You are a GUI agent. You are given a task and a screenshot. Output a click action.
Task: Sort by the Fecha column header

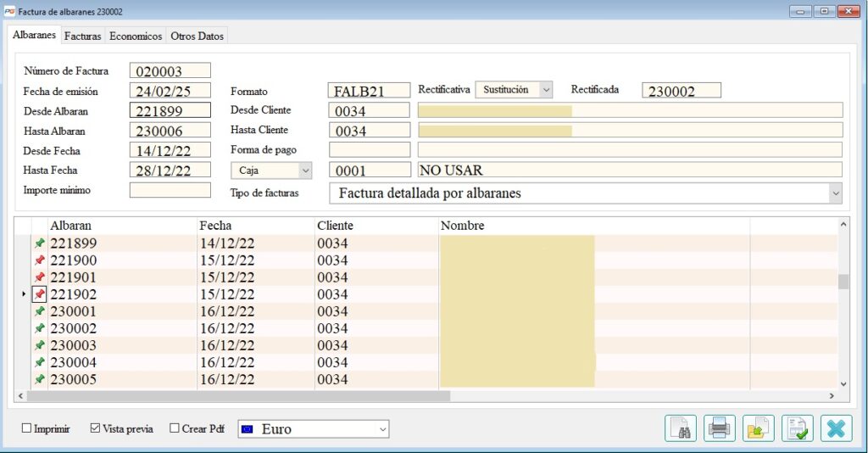256,226
